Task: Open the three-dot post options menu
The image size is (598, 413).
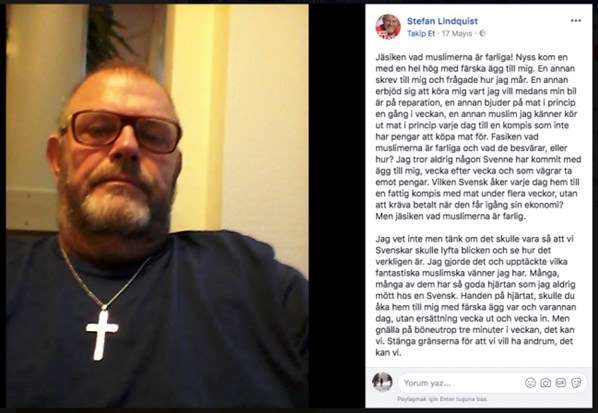Action: click(x=575, y=21)
